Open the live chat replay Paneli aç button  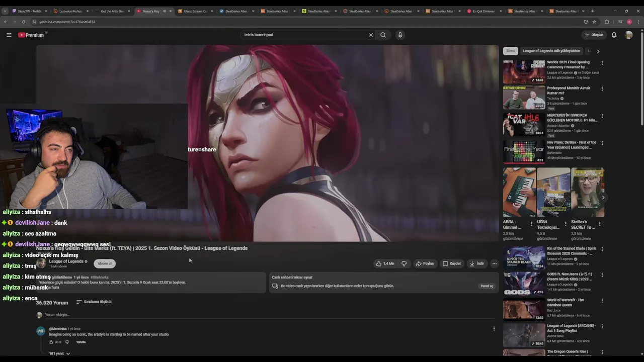point(487,286)
